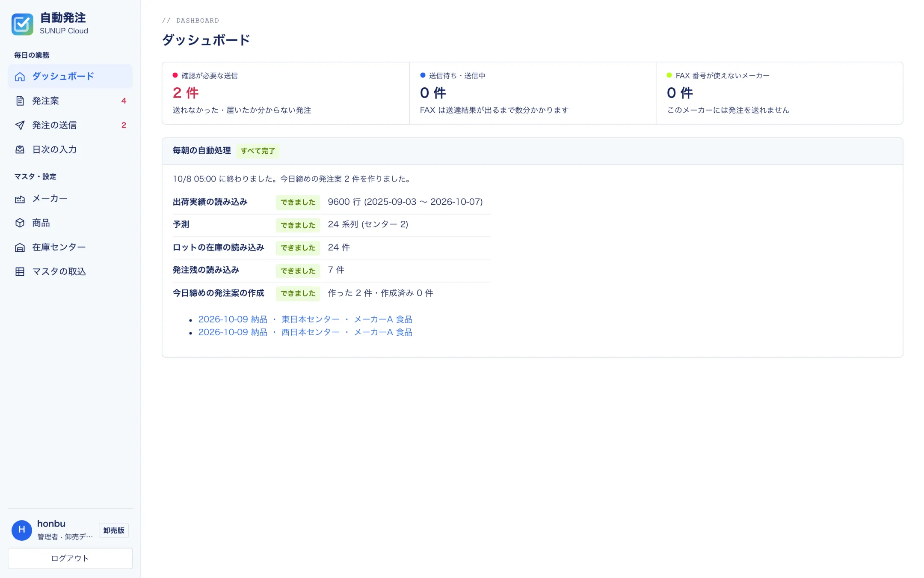Click the 卸売版 badge
This screenshot has height=578, width=924.
click(114, 530)
